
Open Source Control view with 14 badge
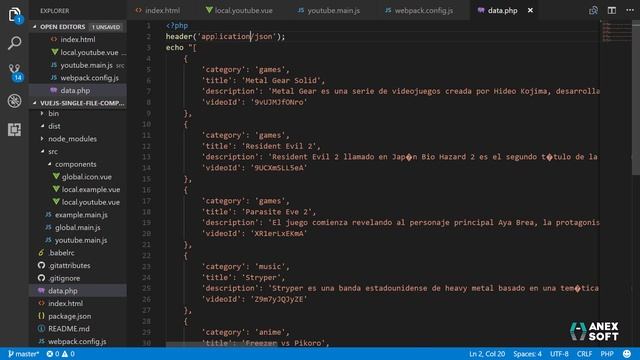pyautogui.click(x=15, y=72)
